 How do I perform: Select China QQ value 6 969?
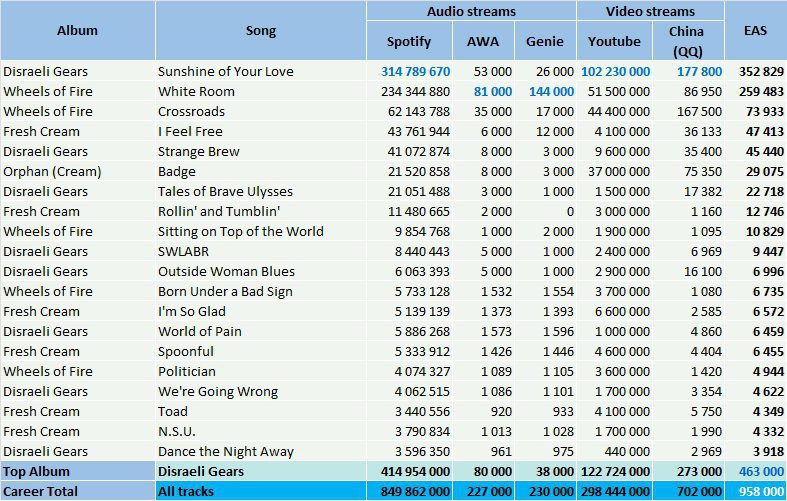(707, 252)
